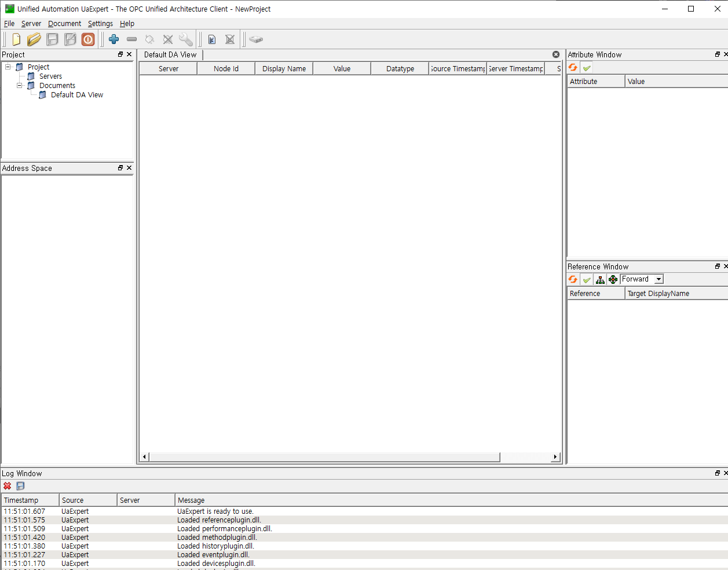Click the orange power/exit toolbar icon
The width and height of the screenshot is (728, 570).
click(x=88, y=39)
